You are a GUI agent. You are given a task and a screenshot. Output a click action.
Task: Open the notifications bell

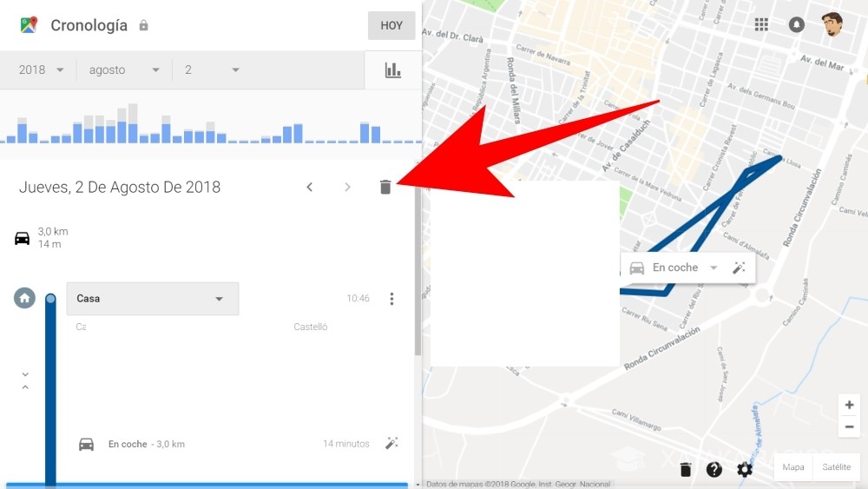tap(797, 24)
